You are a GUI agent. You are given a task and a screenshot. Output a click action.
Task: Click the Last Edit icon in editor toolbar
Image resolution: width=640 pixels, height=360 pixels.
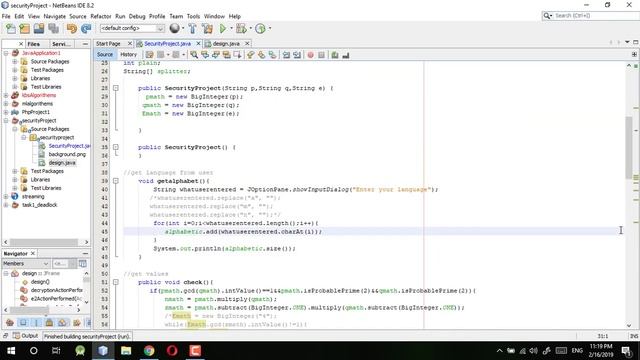149,55
